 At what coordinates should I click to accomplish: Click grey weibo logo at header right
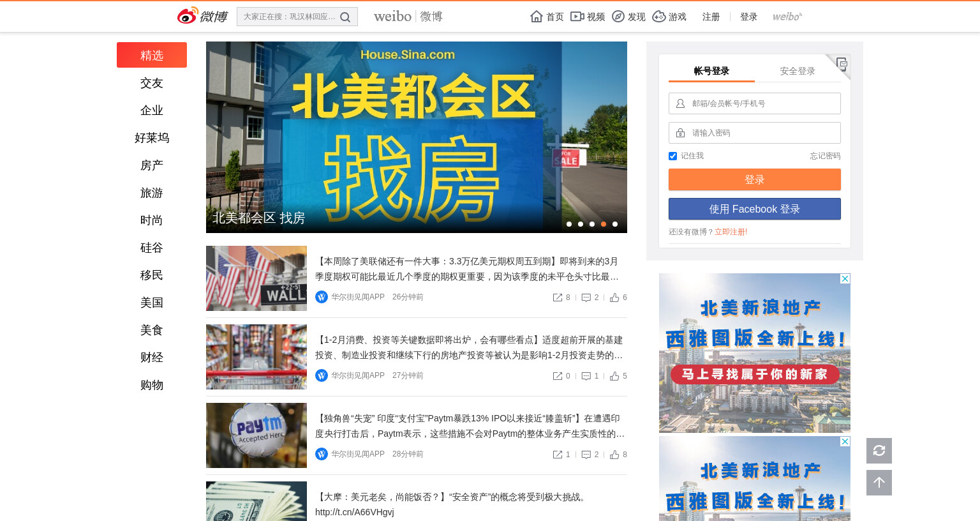(787, 17)
